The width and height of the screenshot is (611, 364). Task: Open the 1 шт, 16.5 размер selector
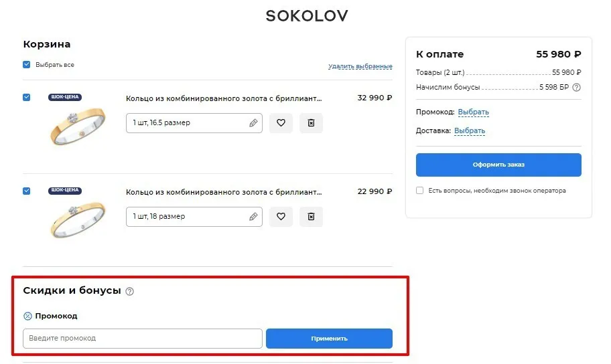pyautogui.click(x=194, y=123)
